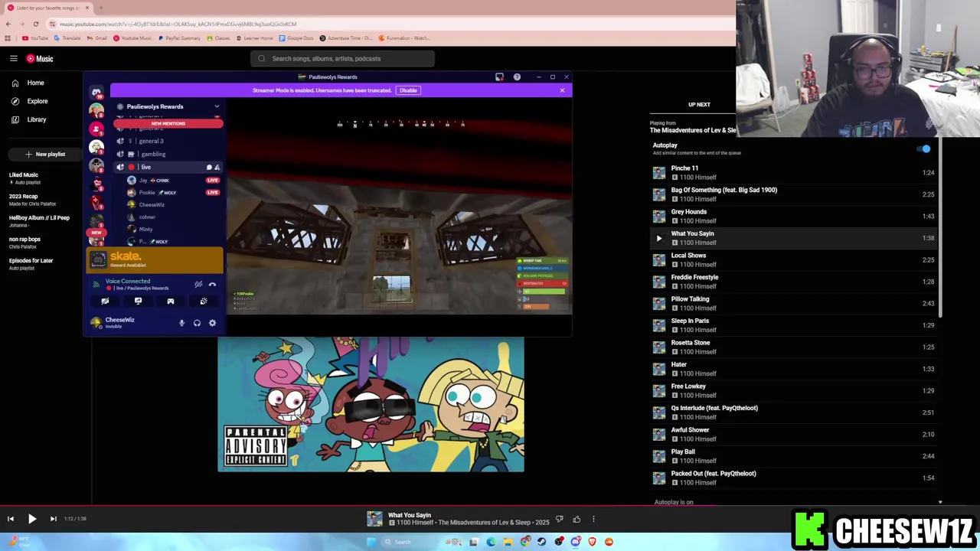Open Discord user settings gear

[x=212, y=323]
